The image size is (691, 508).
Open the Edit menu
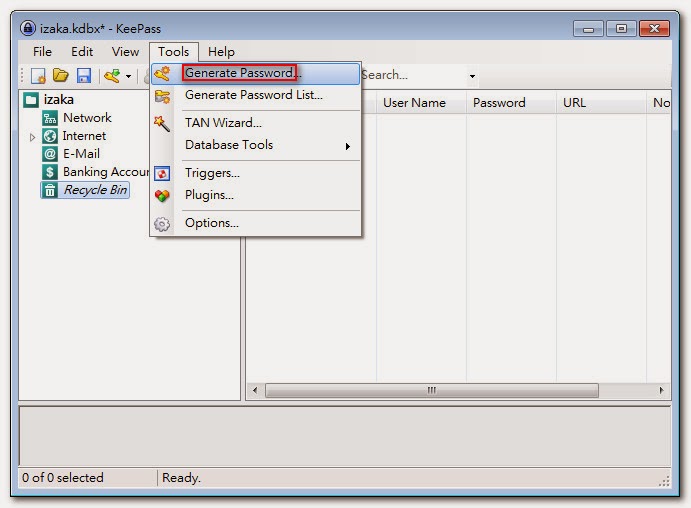point(82,52)
